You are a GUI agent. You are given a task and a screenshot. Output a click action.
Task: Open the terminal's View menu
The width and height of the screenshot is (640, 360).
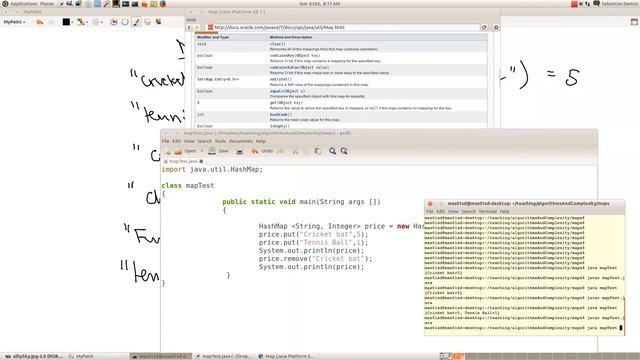(453, 211)
